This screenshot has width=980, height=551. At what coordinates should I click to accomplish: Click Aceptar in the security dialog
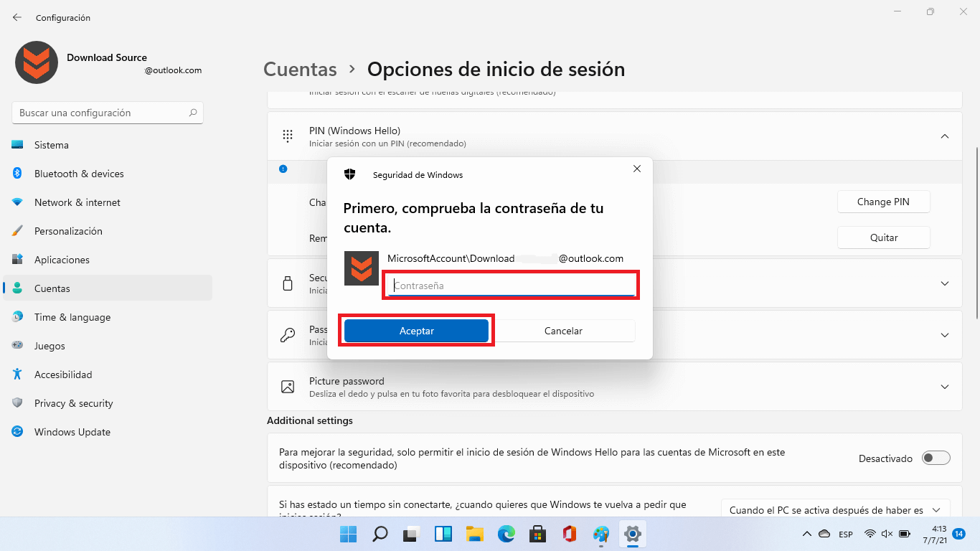(417, 331)
